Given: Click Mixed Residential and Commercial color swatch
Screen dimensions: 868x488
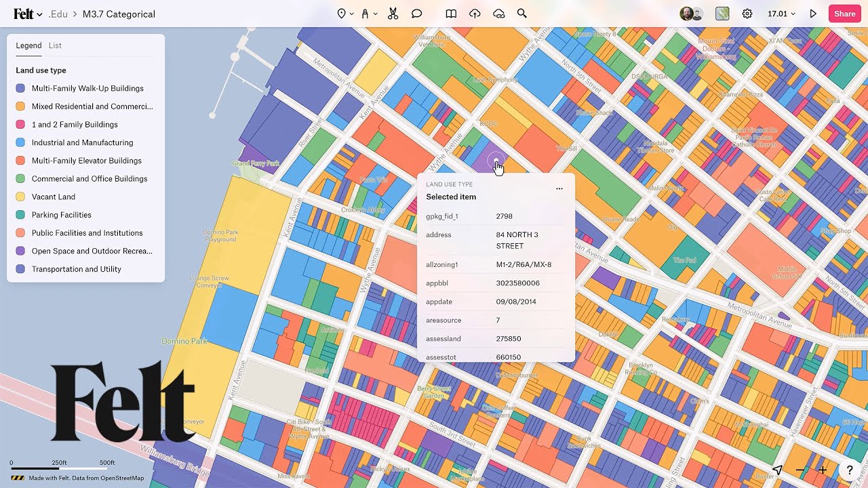Looking at the screenshot, I should click(x=20, y=106).
